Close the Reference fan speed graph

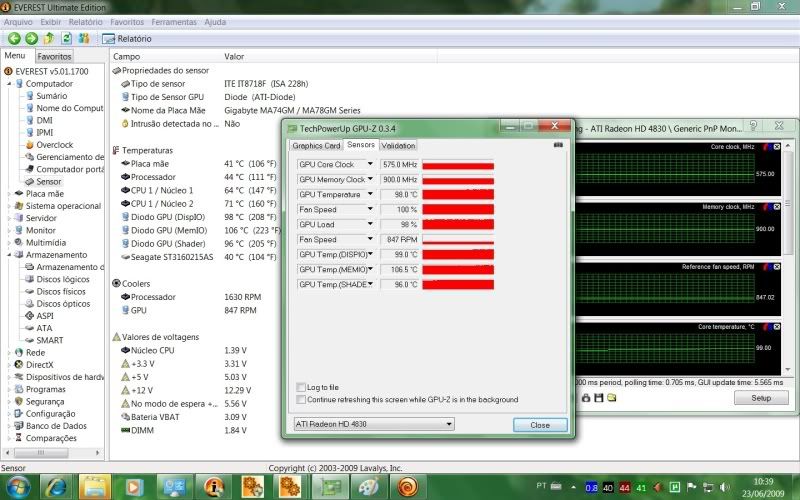coord(777,267)
